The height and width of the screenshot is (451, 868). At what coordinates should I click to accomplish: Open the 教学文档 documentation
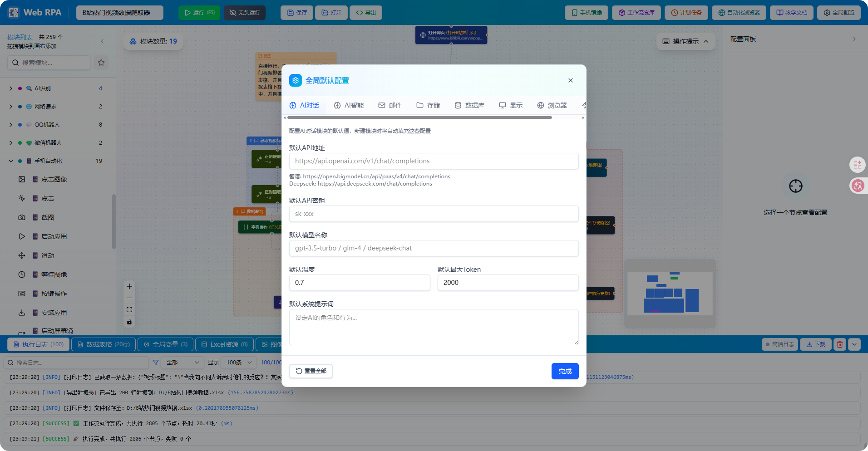pyautogui.click(x=791, y=12)
